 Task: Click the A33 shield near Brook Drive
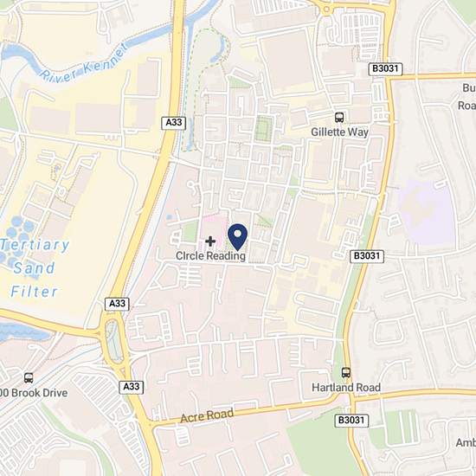coord(132,387)
